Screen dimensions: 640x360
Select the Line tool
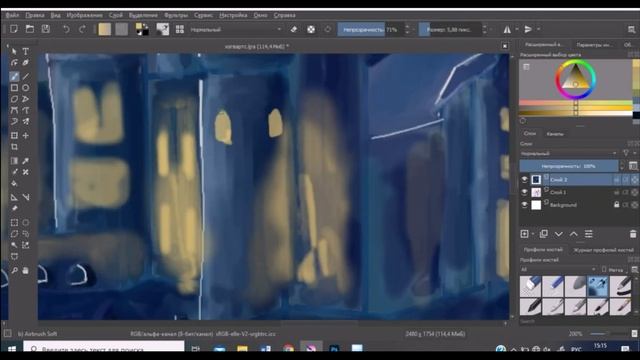click(x=26, y=76)
